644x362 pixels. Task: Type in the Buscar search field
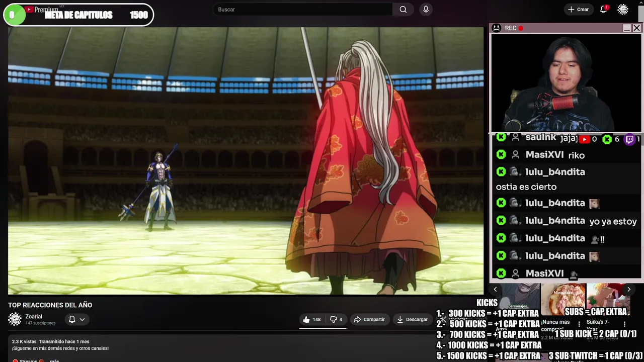[303, 10]
